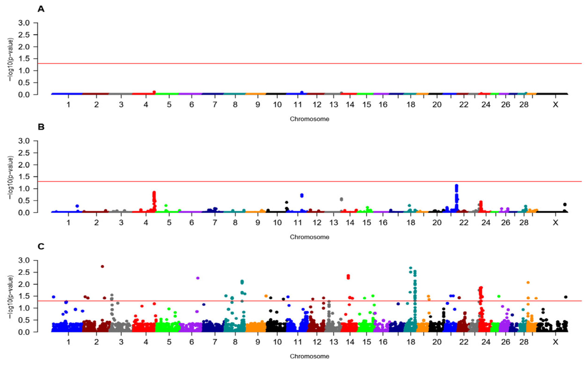
Task: Click chromosome 22 label in panel C
Action: [x=464, y=342]
